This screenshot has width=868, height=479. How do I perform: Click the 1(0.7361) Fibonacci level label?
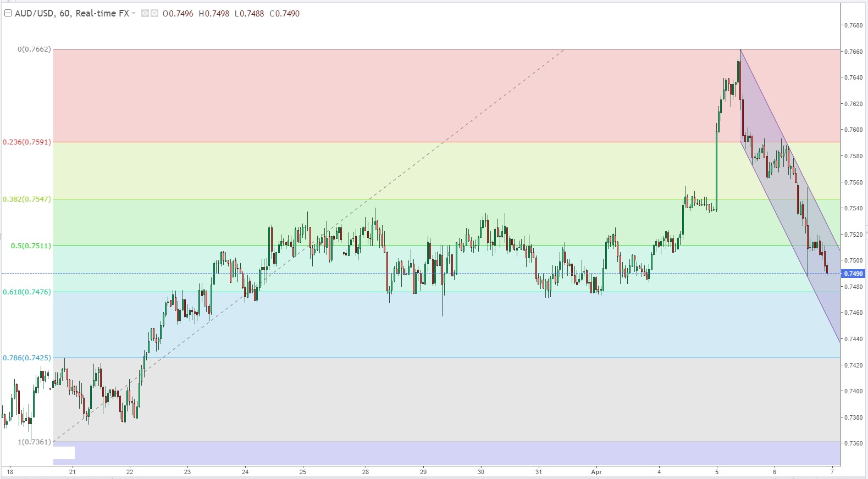click(34, 442)
